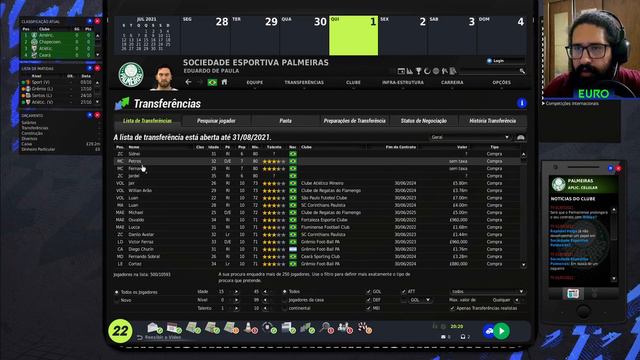Click the Brazil flag icon near navigation

(x=212, y=82)
